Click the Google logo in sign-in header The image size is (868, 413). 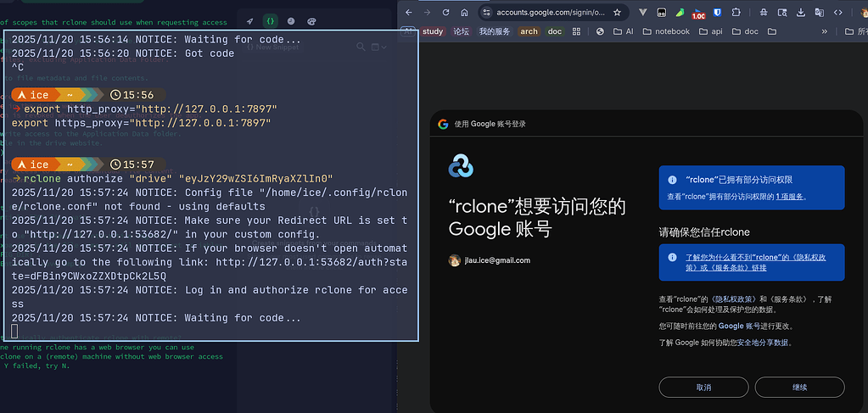pyautogui.click(x=443, y=124)
